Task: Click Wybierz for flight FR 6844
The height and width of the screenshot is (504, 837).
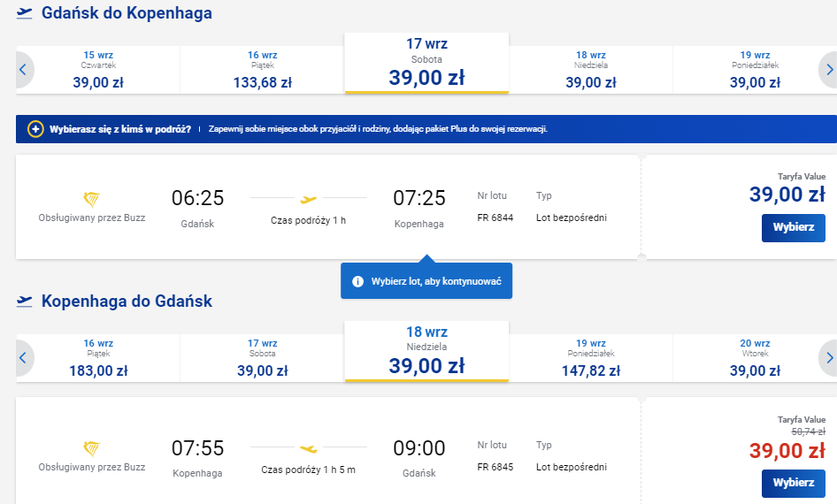Action: pos(794,228)
